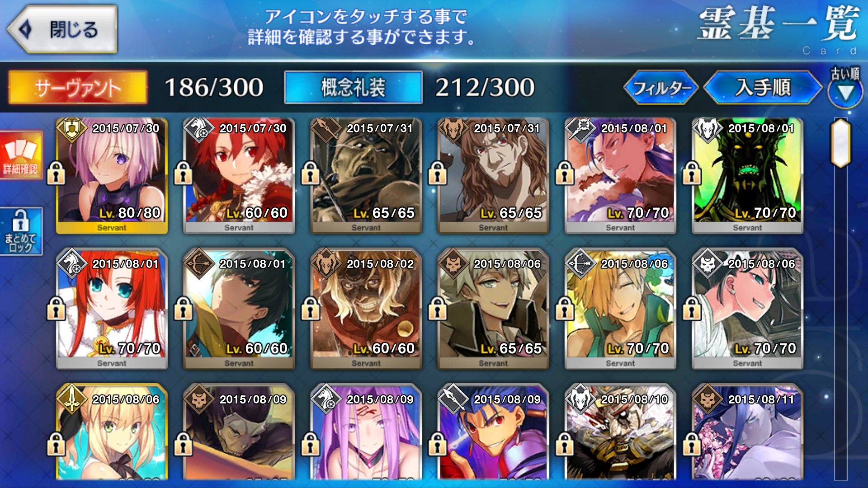
Task: Click Rider horse icon on red-haired 2015/07/30 card
Action: click(198, 129)
